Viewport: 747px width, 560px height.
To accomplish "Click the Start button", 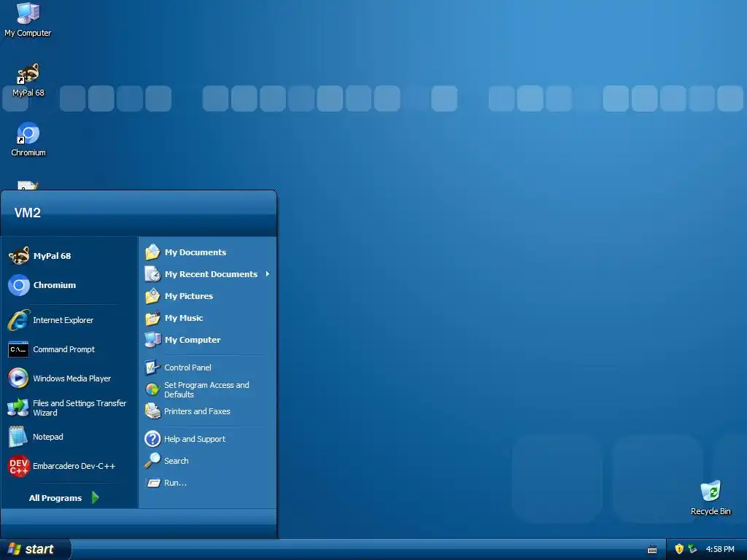I will pyautogui.click(x=36, y=549).
